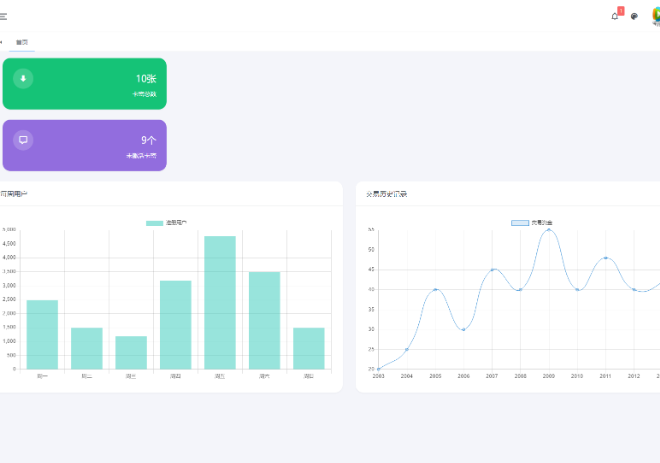The image size is (660, 463).
Task: Click the round icon in green card
Action: [23, 79]
